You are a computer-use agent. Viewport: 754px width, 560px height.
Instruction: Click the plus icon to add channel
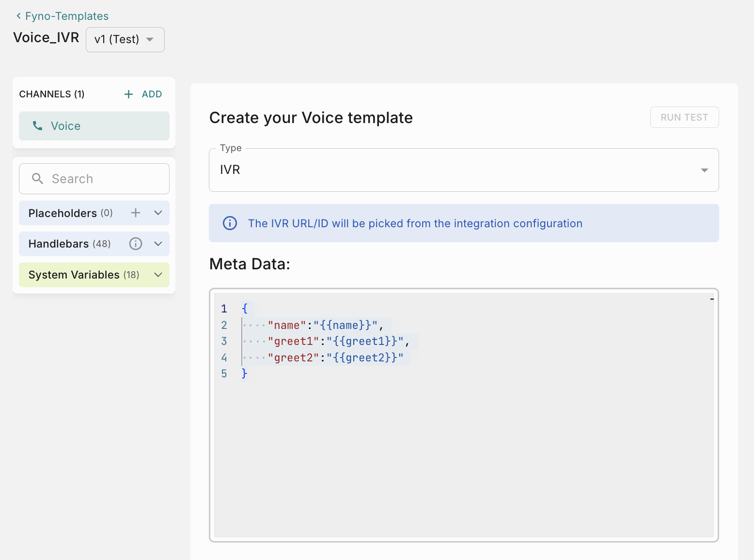128,94
